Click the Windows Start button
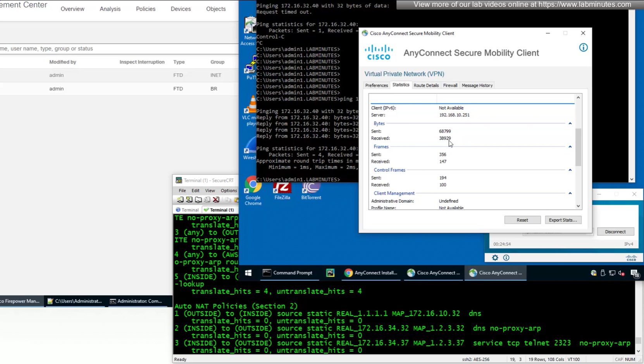This screenshot has width=644, height=364. (248, 273)
